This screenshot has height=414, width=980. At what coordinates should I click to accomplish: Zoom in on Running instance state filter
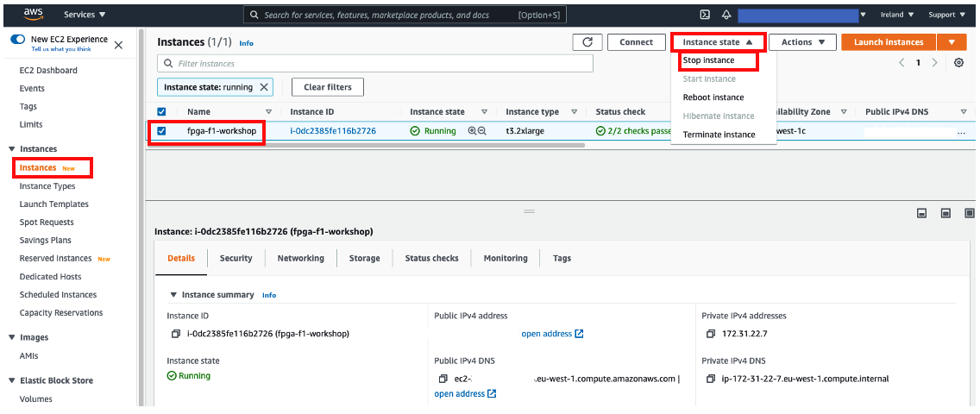coord(472,131)
